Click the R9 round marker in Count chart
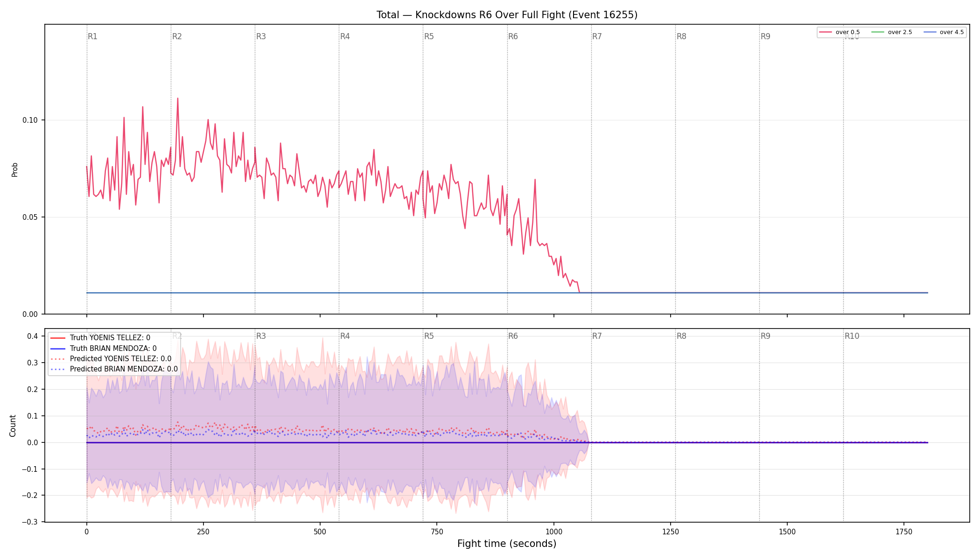Screen dimensions: 980x560 [x=765, y=336]
